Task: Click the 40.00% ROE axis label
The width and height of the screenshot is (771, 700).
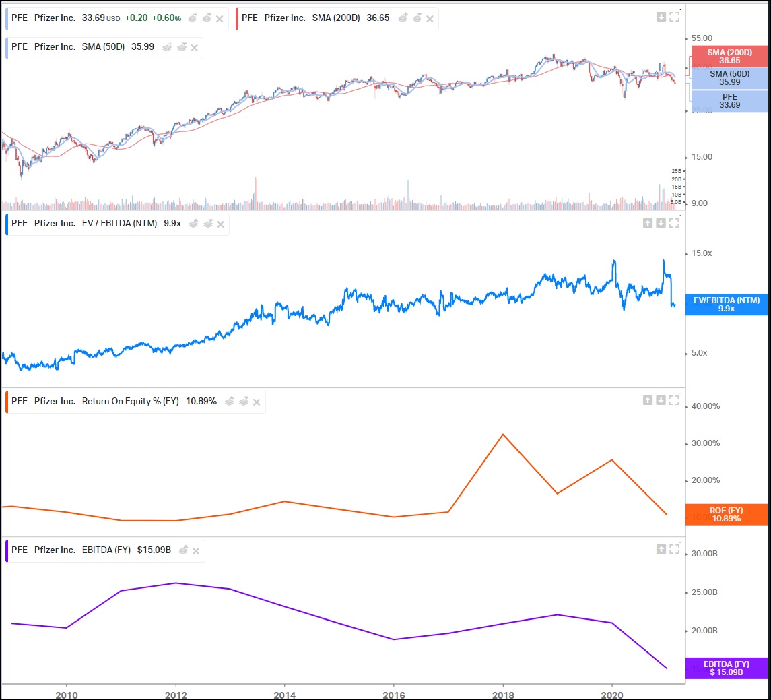Action: (x=706, y=406)
